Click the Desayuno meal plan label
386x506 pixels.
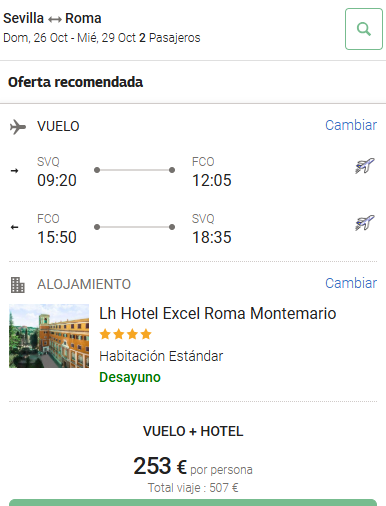[130, 377]
